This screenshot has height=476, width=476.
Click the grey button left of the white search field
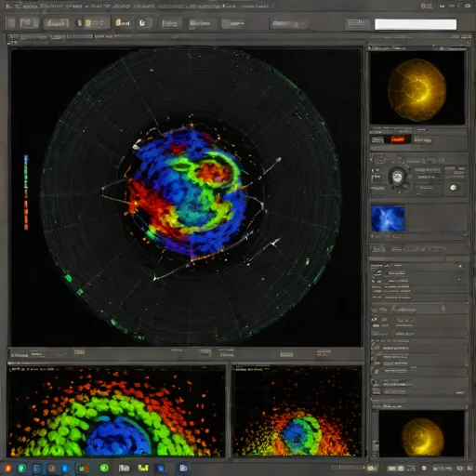pyautogui.click(x=358, y=23)
